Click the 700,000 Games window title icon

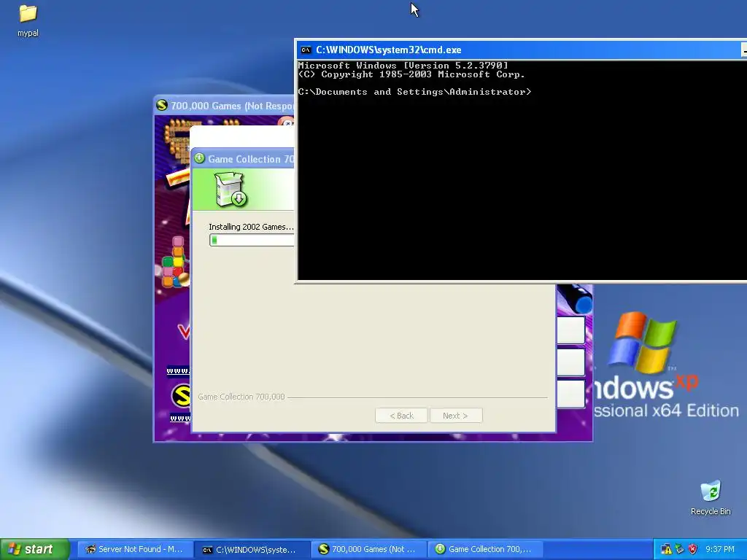click(x=162, y=105)
